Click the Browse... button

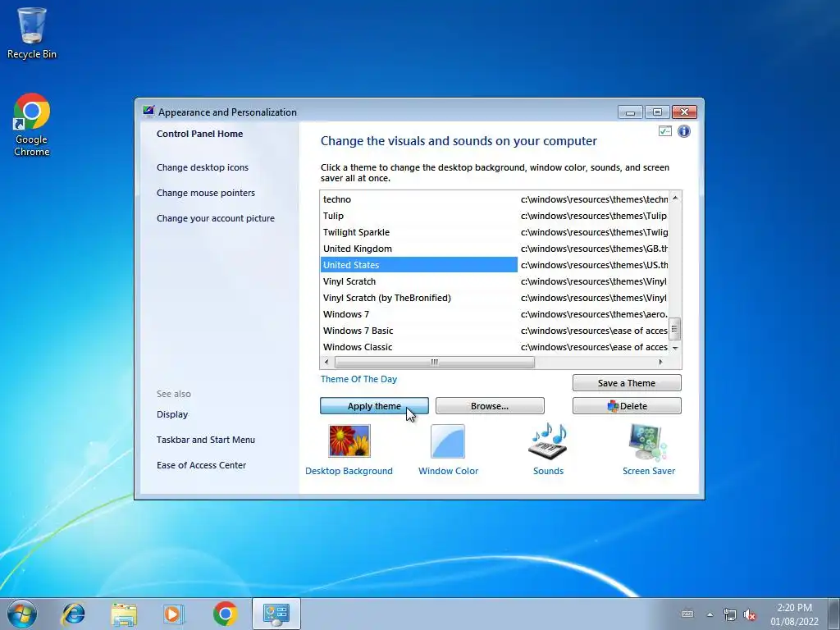[x=490, y=405]
